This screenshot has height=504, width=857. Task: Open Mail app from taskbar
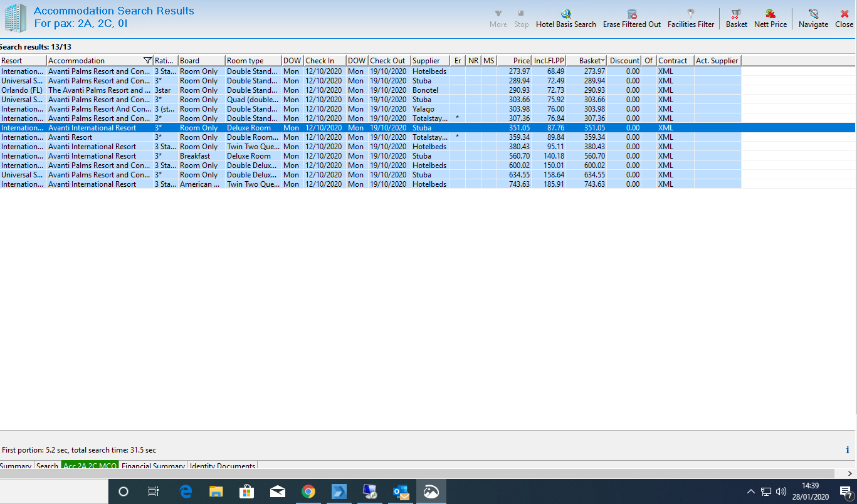[278, 491]
